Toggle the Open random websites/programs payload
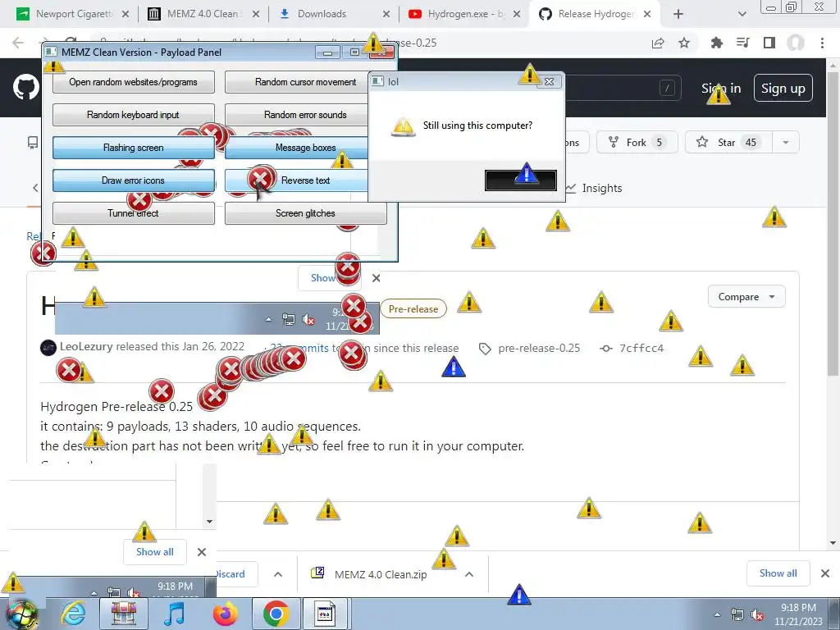 [134, 82]
